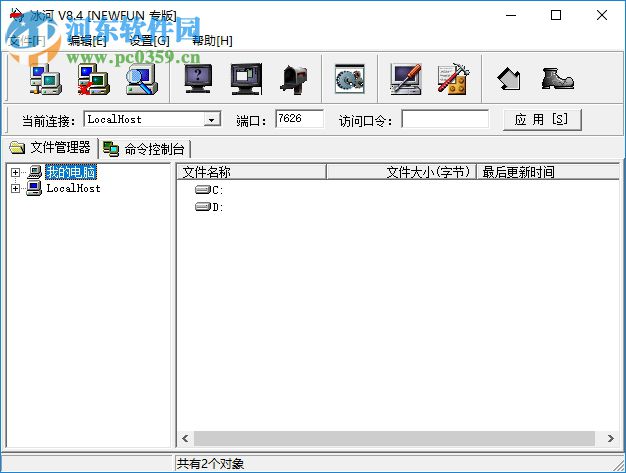
Task: Select the C: entry in file list
Action: point(209,190)
